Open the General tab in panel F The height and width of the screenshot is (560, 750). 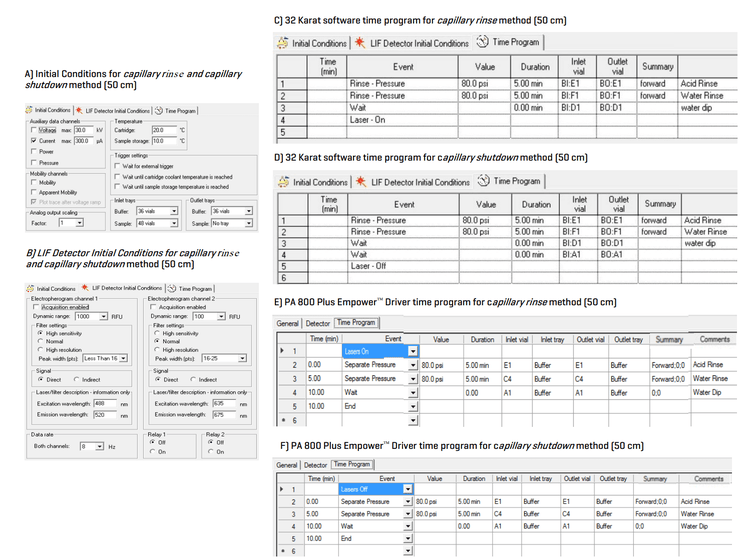click(x=288, y=465)
